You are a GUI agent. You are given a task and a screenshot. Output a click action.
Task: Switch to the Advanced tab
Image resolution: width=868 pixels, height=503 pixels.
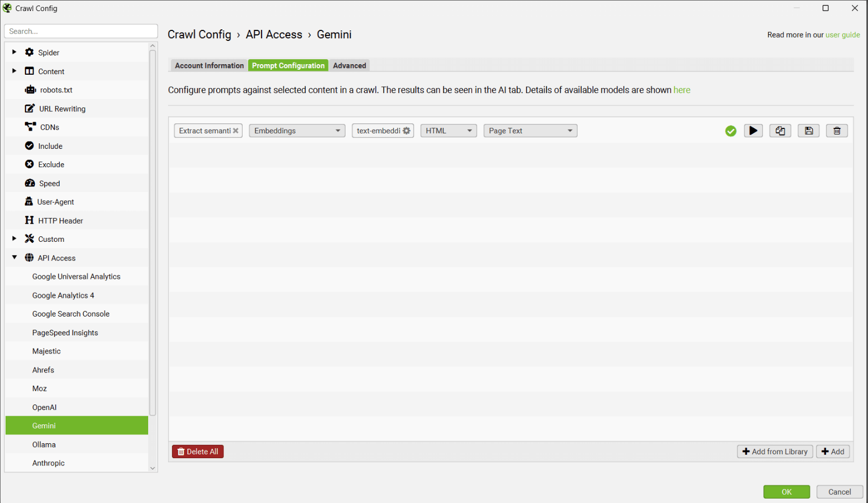[x=349, y=65]
